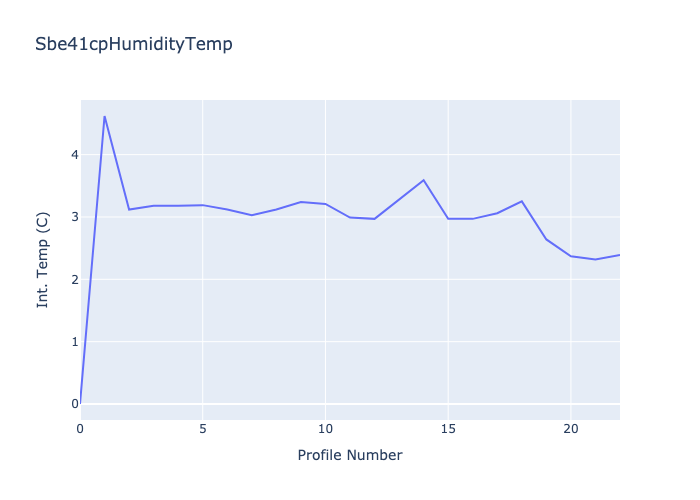
Task: Click x-axis tick label 15
Action: [x=448, y=429]
